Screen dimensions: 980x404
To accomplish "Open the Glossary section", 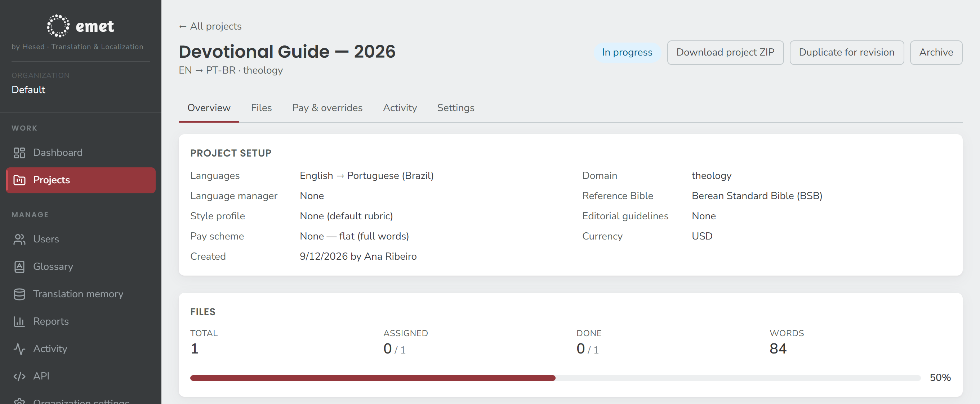I will coord(81,267).
